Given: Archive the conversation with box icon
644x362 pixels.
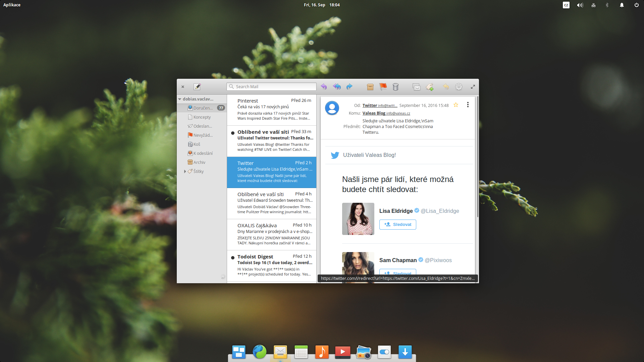Looking at the screenshot, I should [370, 87].
